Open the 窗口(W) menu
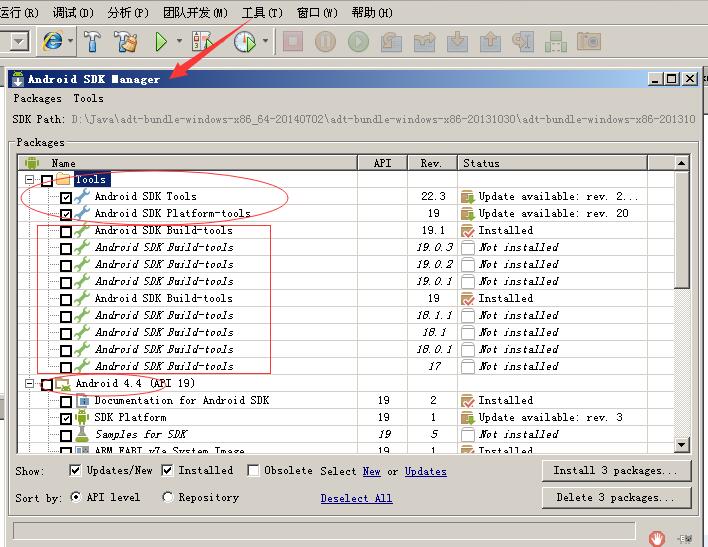This screenshot has height=547, width=708. [317, 12]
